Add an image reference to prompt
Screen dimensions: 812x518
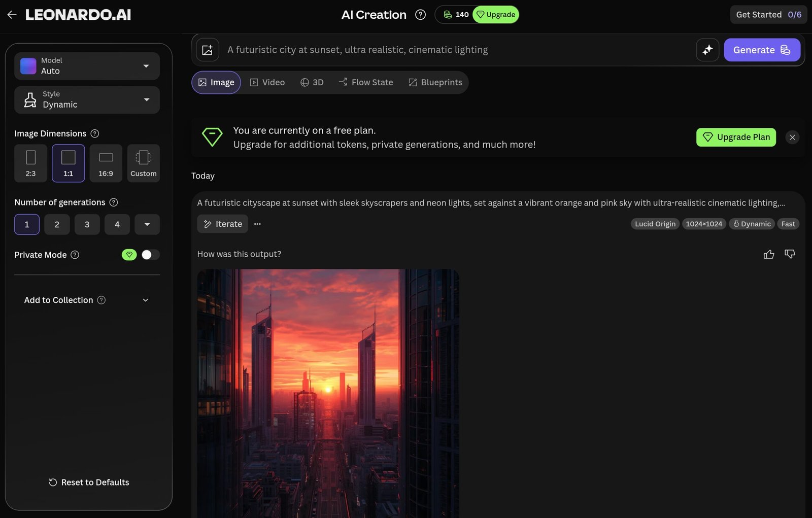pyautogui.click(x=208, y=50)
